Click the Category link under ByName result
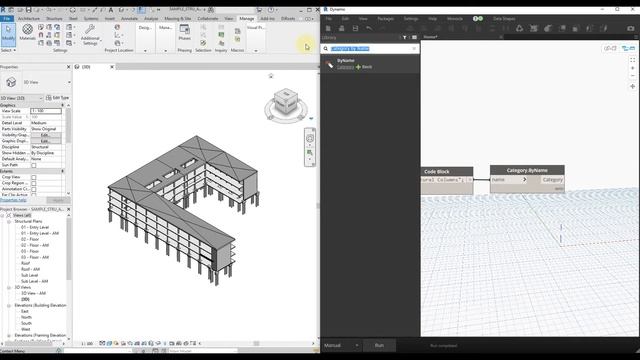Viewport: 640px width, 360px height. (345, 67)
